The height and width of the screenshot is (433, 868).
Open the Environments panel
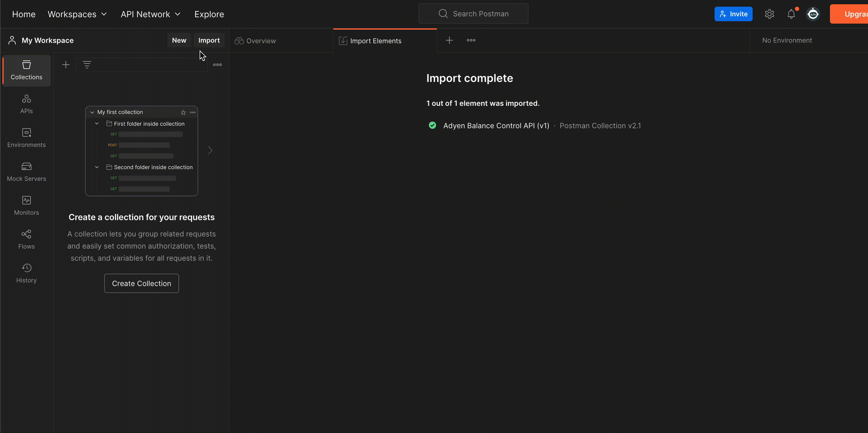[26, 137]
